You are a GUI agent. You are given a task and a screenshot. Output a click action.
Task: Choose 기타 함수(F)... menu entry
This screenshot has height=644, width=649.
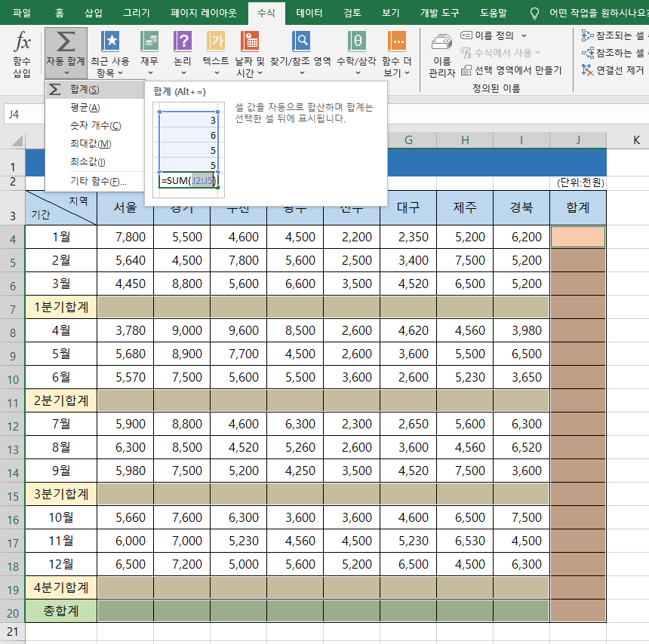(x=95, y=181)
